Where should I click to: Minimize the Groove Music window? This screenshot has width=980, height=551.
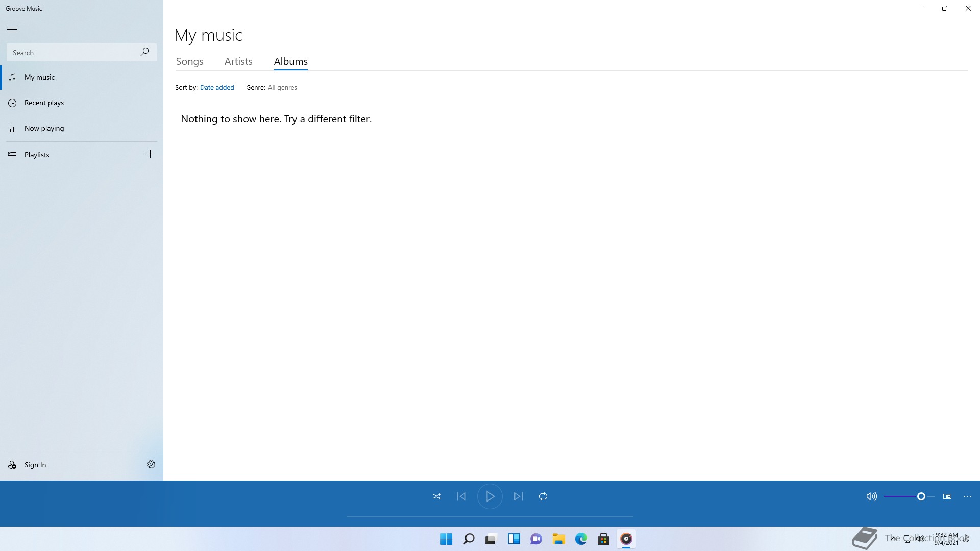click(x=921, y=8)
